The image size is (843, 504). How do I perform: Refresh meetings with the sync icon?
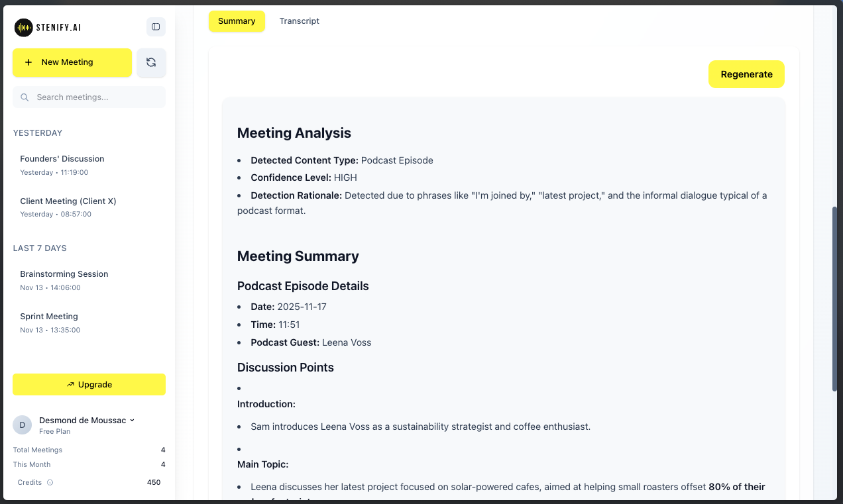(151, 62)
